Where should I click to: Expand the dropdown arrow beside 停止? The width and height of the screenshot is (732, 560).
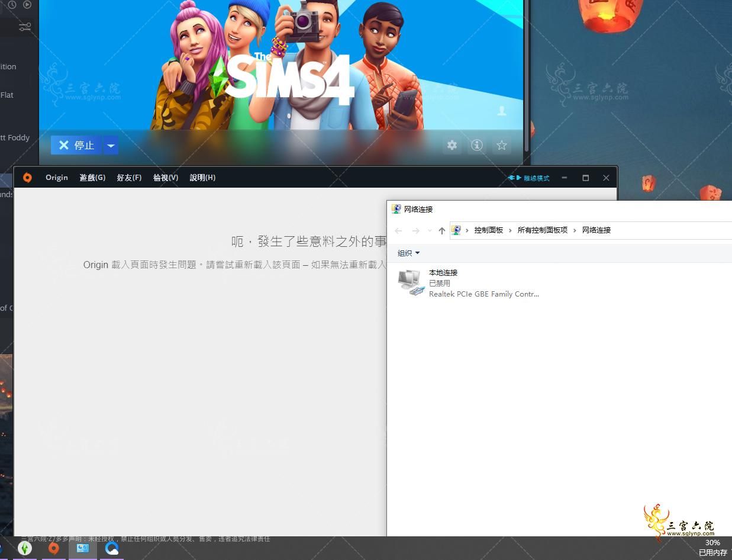pos(111,145)
